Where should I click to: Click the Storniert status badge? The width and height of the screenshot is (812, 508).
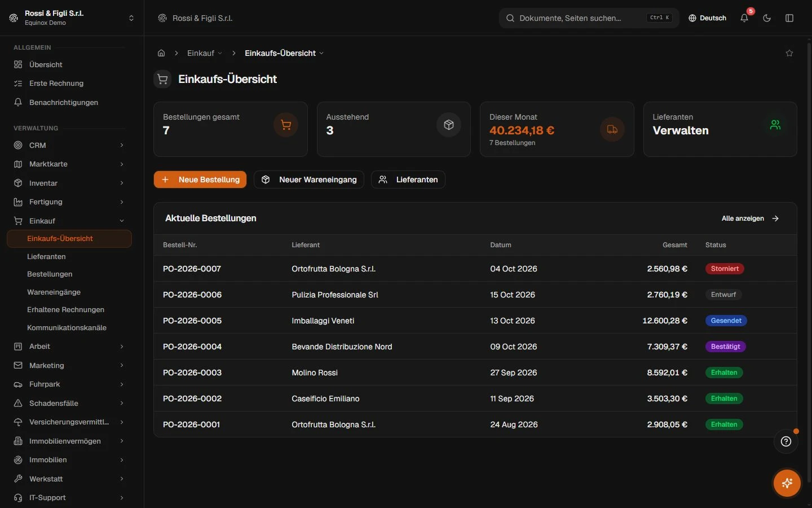click(725, 269)
